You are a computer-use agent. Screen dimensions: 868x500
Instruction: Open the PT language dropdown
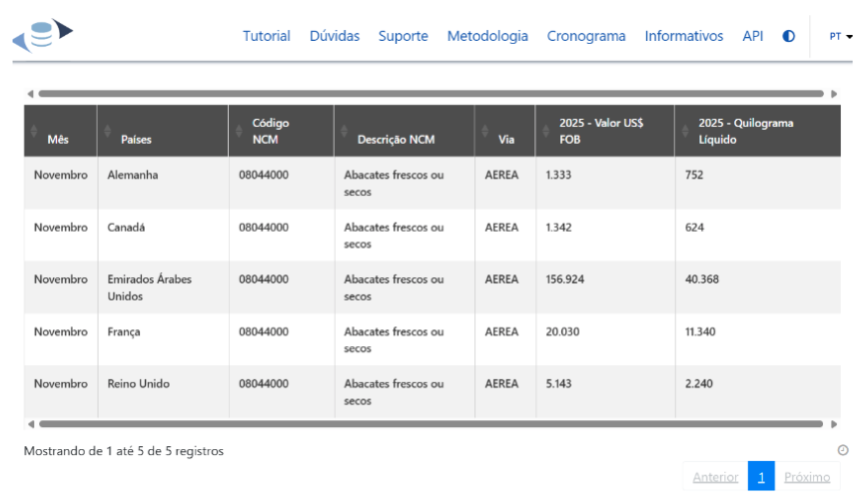[x=840, y=36]
